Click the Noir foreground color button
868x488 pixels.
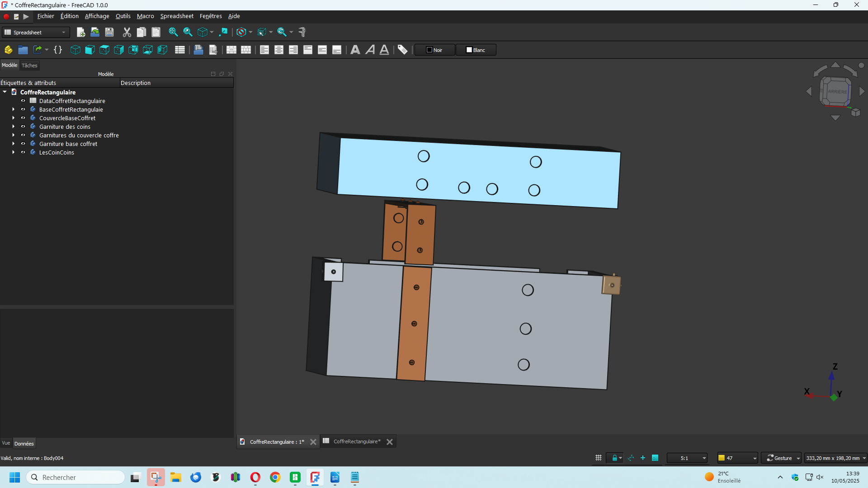point(434,50)
